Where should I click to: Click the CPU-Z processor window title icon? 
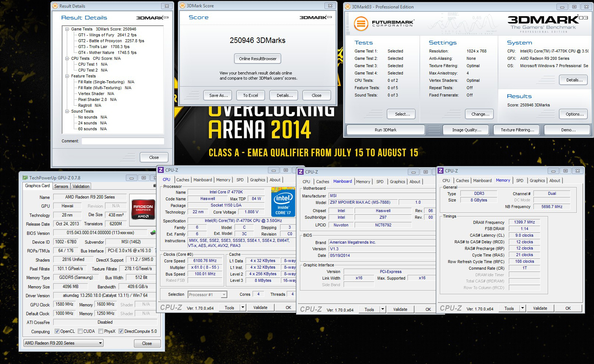pos(161,170)
